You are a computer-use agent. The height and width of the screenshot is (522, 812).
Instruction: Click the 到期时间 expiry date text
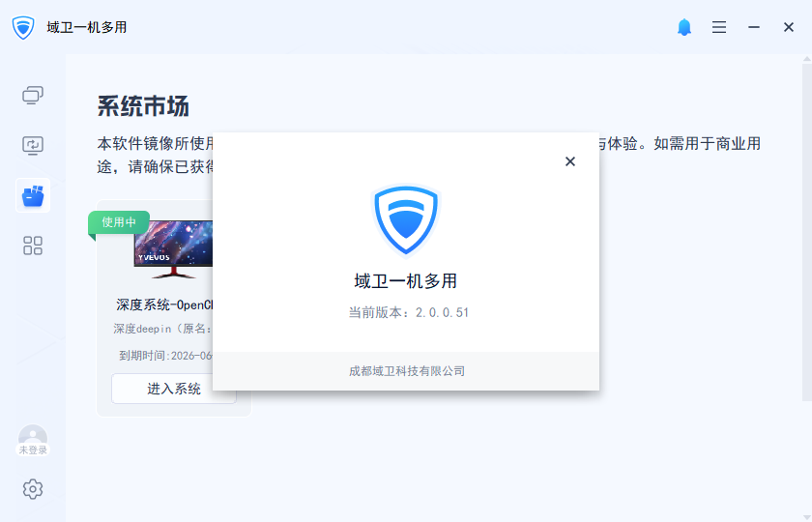[x=165, y=356]
